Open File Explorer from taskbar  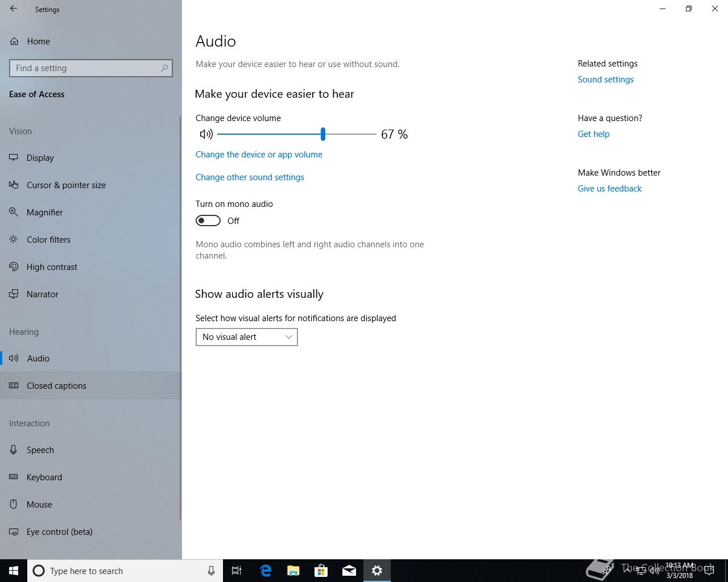click(x=293, y=571)
